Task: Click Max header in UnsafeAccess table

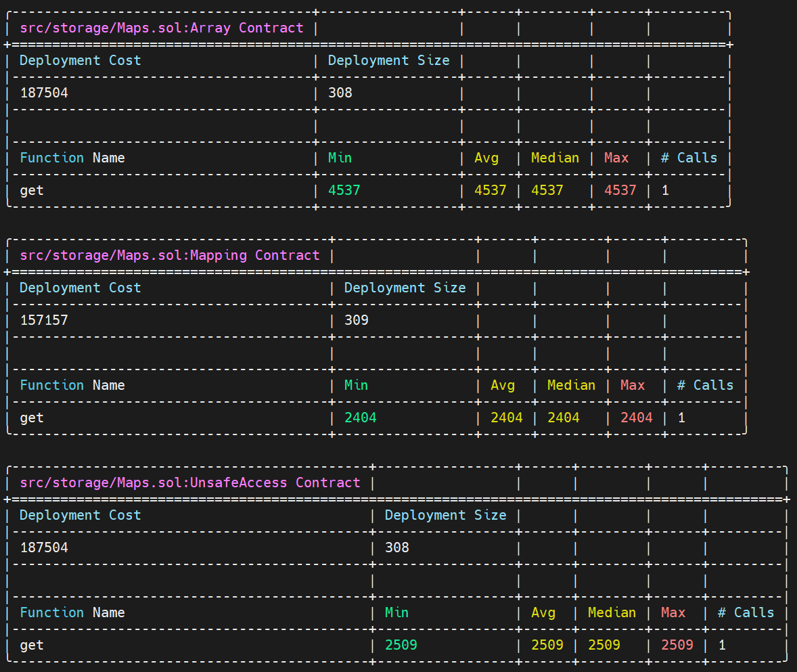Action: coord(673,612)
